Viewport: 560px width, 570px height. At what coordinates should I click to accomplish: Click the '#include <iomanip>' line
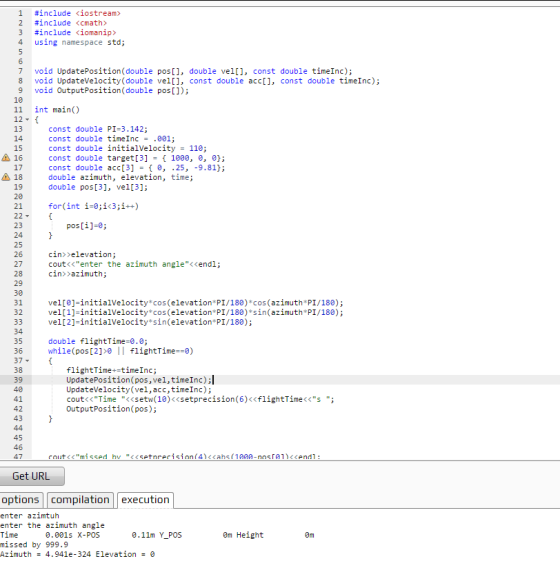(x=75, y=32)
